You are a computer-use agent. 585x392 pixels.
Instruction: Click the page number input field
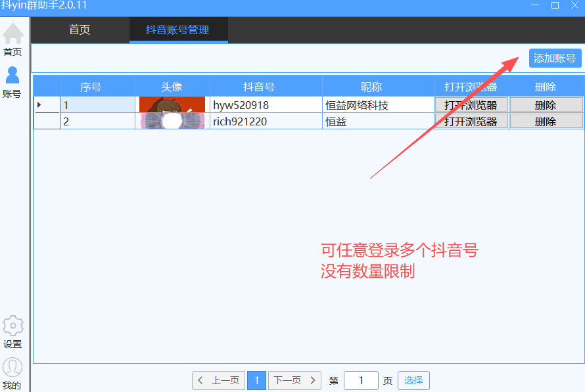point(361,380)
